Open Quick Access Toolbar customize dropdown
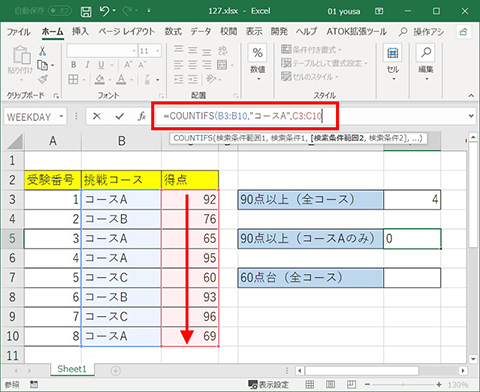 149,11
